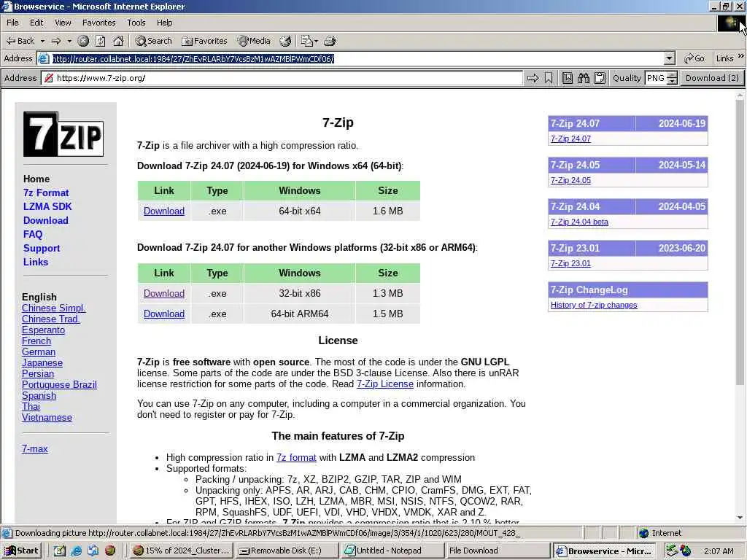Click the Safely Remove Hardware tray icon

tap(672, 551)
